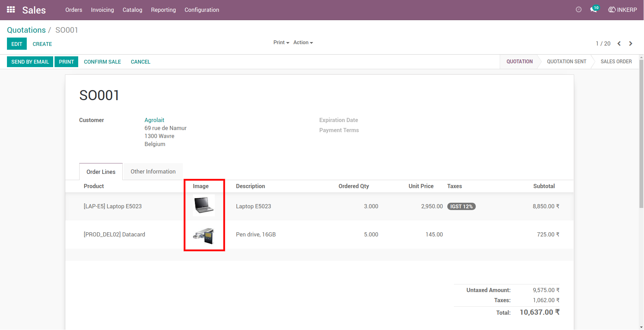Click the pager text 1 / 20
644x330 pixels.
(603, 43)
